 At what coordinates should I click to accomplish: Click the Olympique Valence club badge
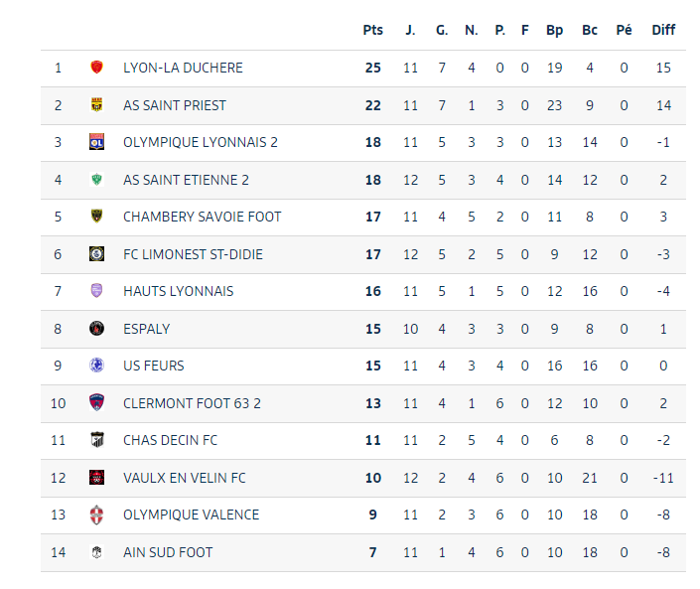coord(97,515)
